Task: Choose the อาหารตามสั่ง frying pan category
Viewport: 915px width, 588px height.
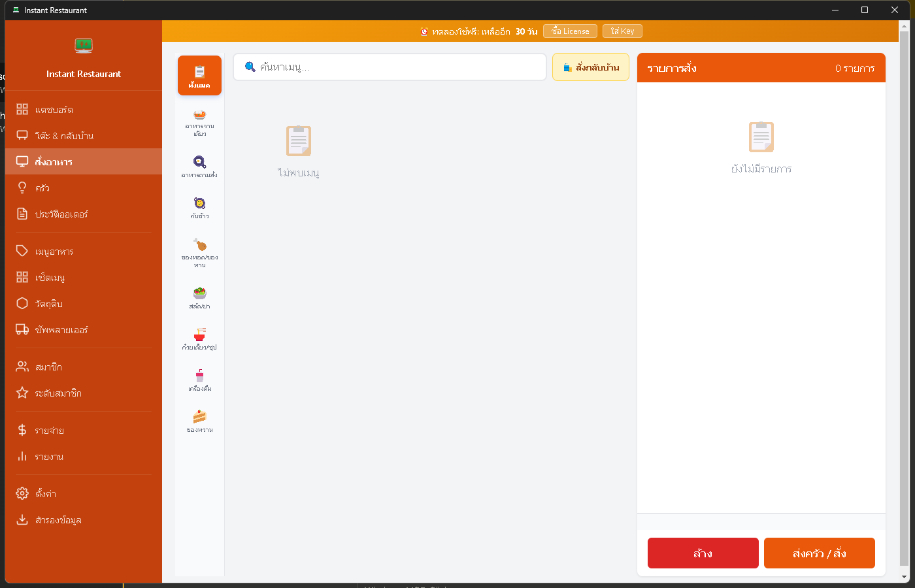Action: click(x=199, y=166)
